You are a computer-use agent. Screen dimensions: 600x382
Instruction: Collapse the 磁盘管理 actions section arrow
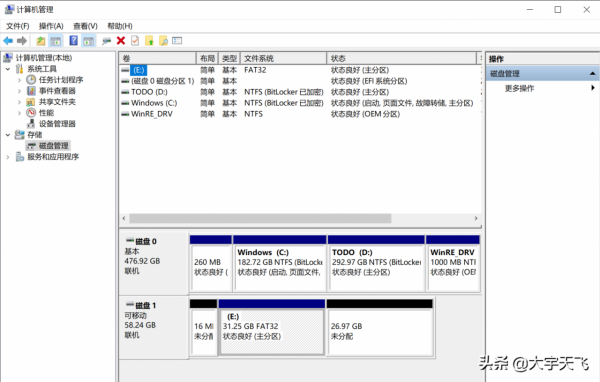click(592, 73)
